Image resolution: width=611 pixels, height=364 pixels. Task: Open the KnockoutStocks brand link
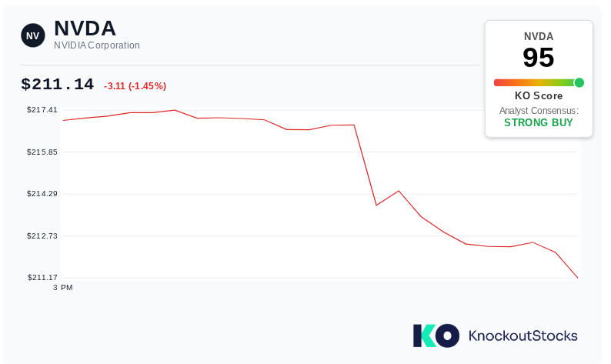[523, 336]
